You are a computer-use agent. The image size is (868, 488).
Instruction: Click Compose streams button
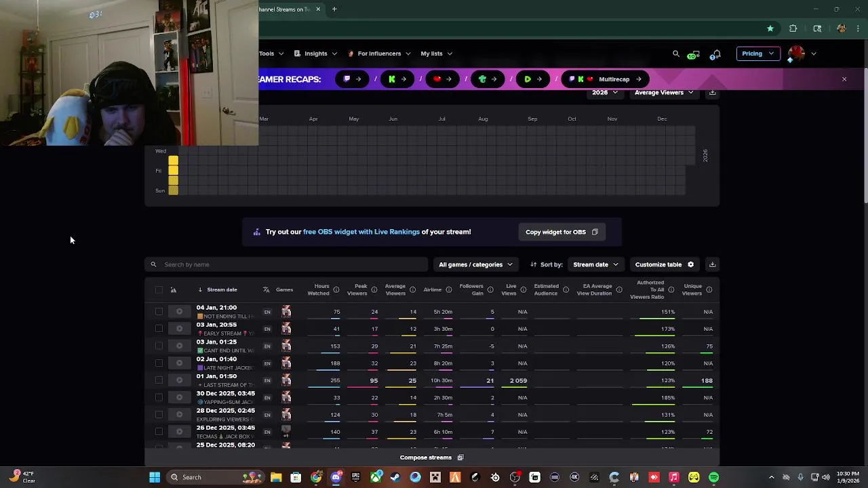(431, 457)
